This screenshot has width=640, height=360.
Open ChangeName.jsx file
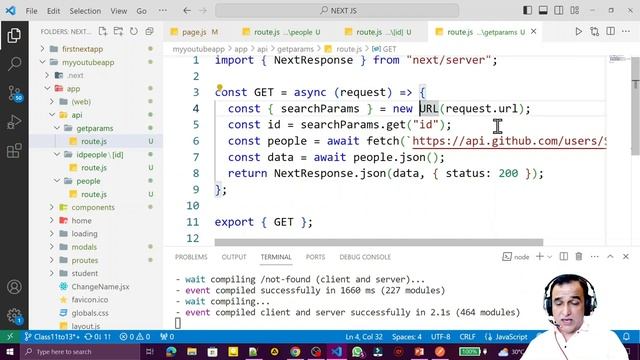coord(100,287)
